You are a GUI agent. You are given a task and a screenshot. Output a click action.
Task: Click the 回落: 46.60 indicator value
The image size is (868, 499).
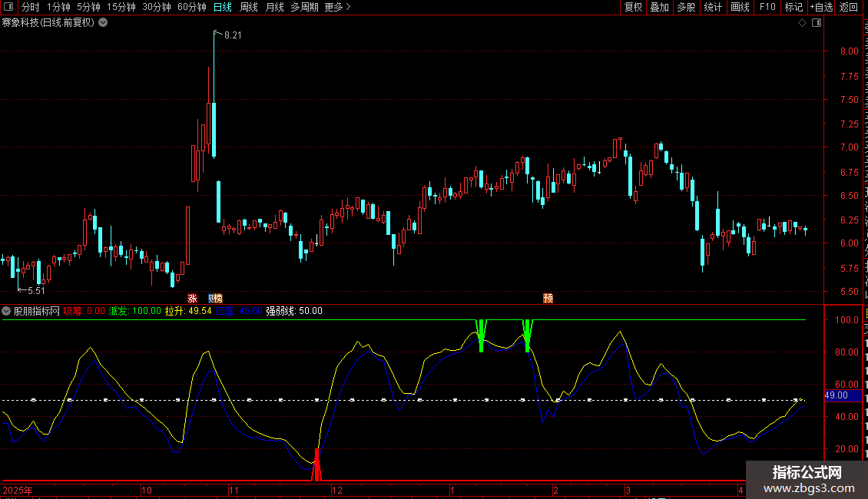(x=239, y=311)
